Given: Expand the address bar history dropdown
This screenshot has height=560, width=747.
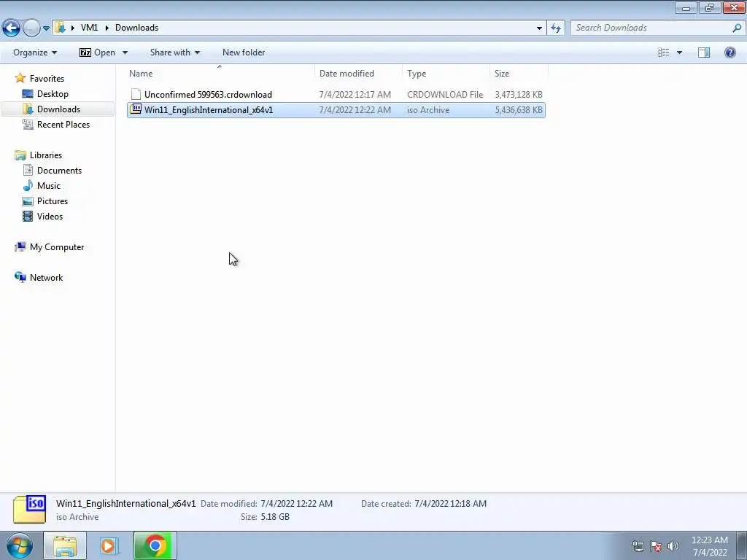Looking at the screenshot, I should [539, 28].
